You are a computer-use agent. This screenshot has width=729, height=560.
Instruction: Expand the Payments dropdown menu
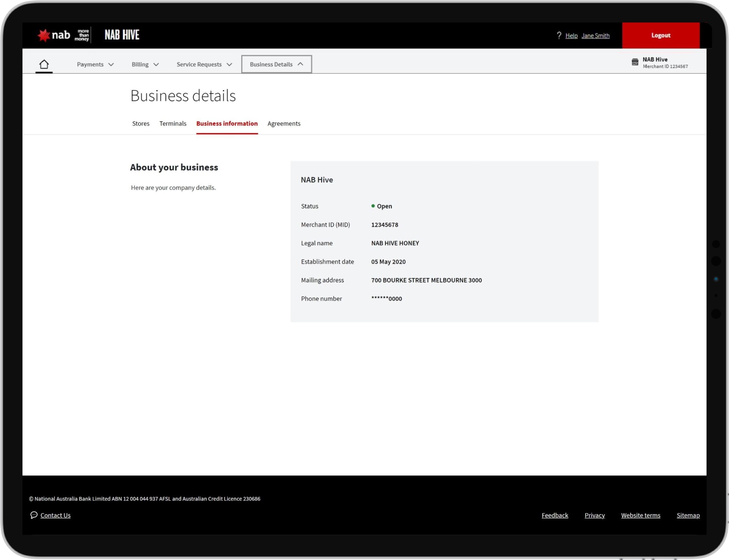click(x=95, y=64)
